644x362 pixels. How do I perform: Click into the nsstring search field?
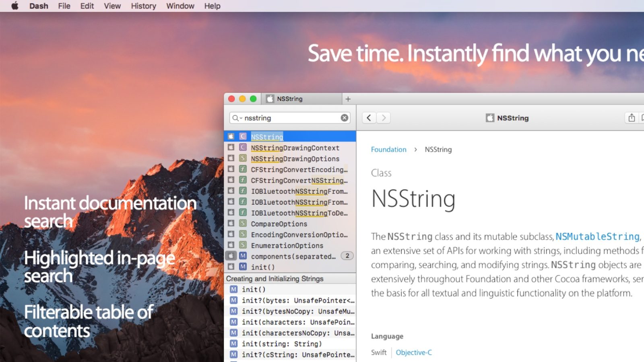[290, 118]
